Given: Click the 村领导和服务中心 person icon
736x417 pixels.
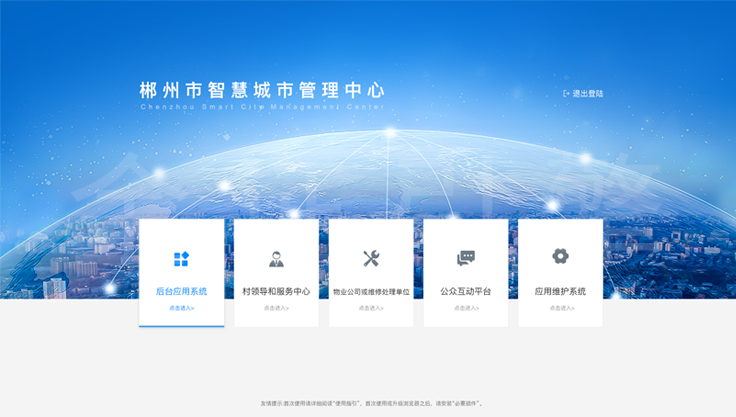Looking at the screenshot, I should [x=276, y=259].
